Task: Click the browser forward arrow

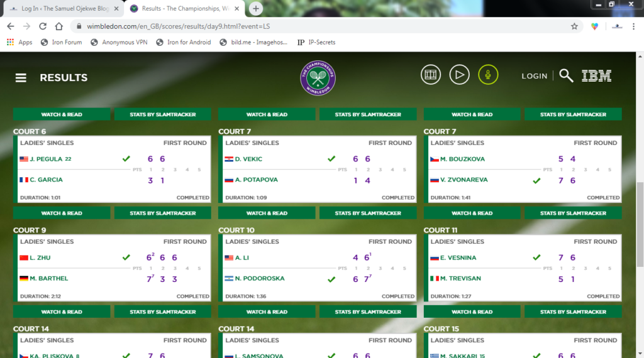Action: (26, 26)
